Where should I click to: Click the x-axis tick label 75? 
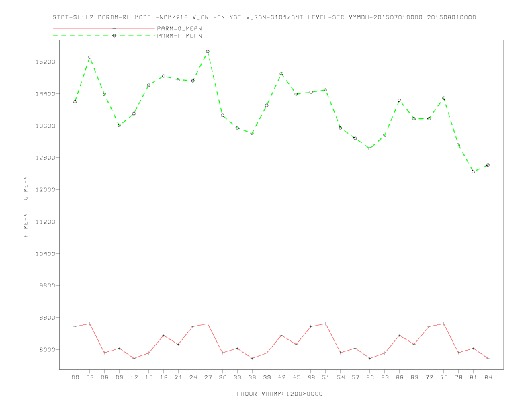click(x=444, y=377)
